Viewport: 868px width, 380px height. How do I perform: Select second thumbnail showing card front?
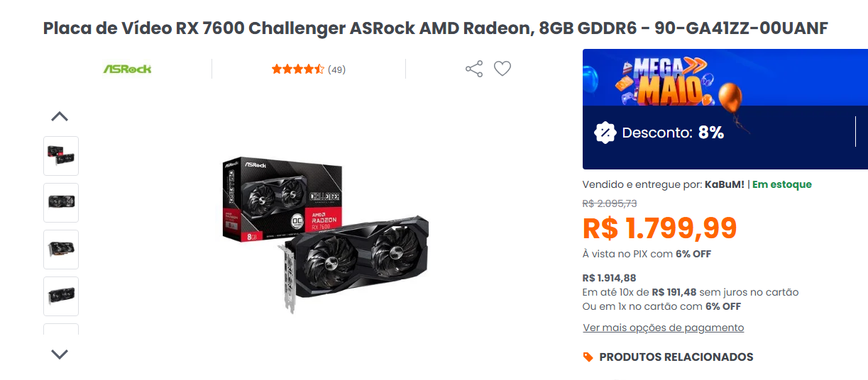pyautogui.click(x=61, y=203)
